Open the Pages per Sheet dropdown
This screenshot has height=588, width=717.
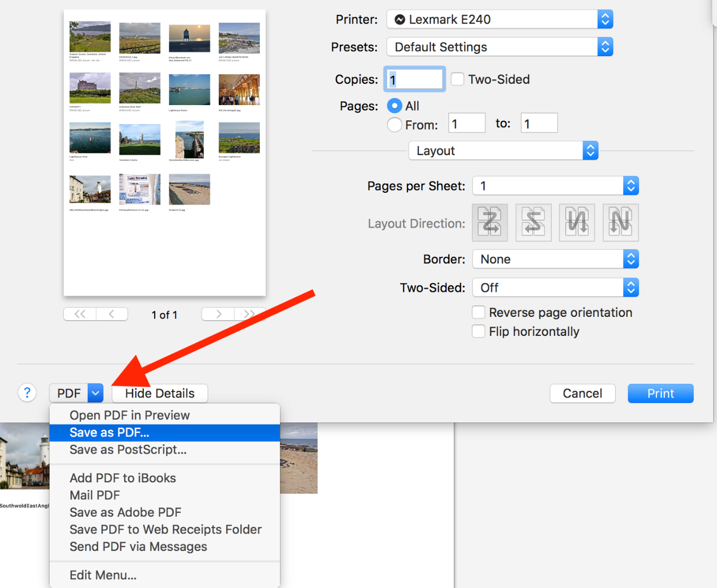555,186
